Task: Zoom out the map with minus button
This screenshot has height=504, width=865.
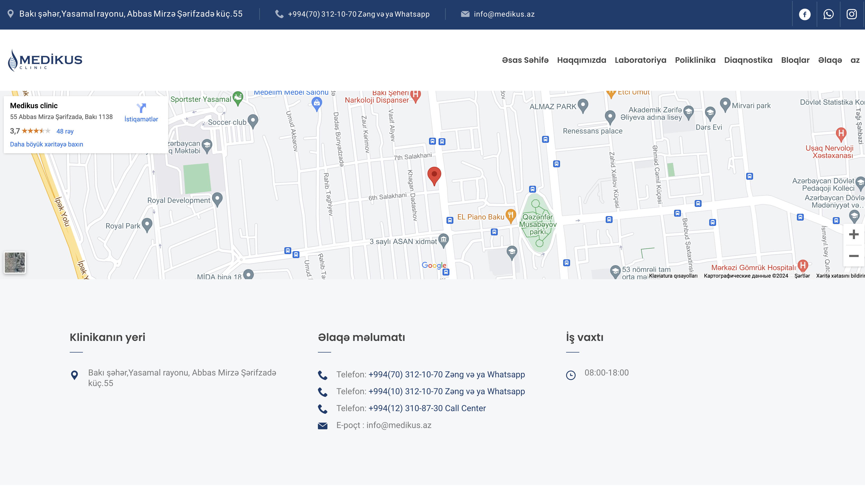Action: pyautogui.click(x=853, y=256)
